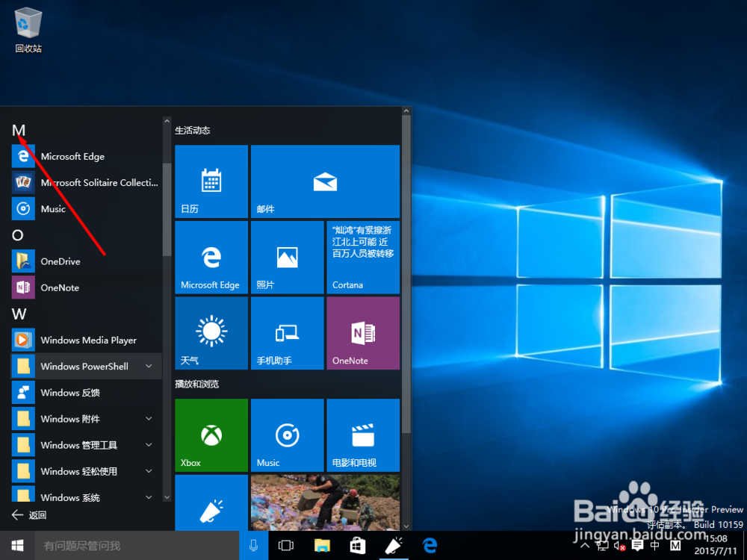Click the M input method tray icon
Image resolution: width=747 pixels, height=560 pixels.
coord(675,546)
